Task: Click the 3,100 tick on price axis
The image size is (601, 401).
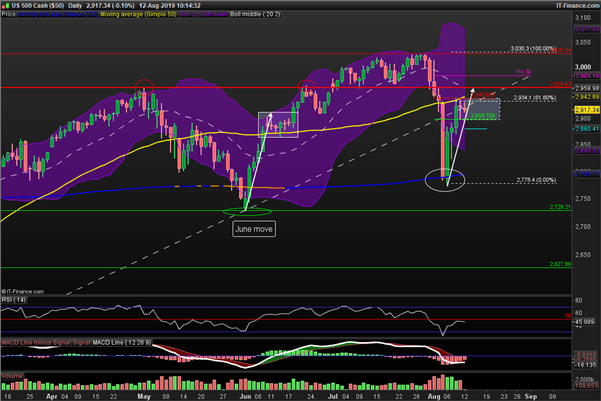Action: pyautogui.click(x=583, y=18)
